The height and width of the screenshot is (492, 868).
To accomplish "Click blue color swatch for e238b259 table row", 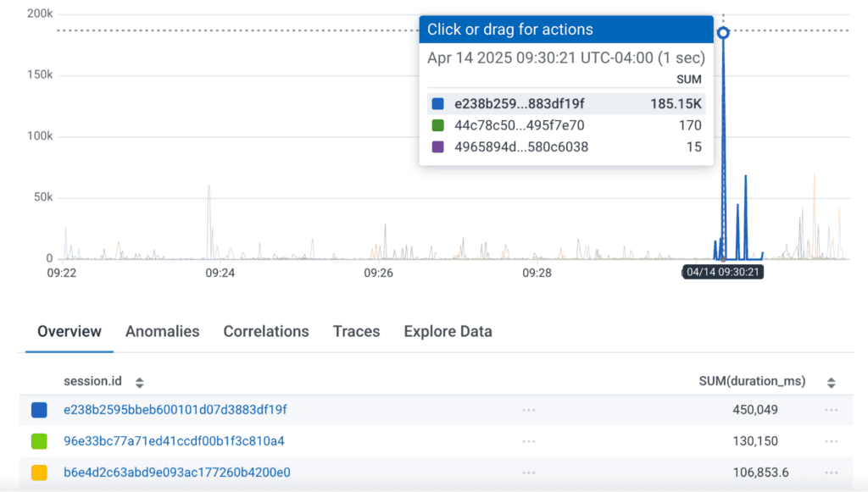I will point(39,410).
